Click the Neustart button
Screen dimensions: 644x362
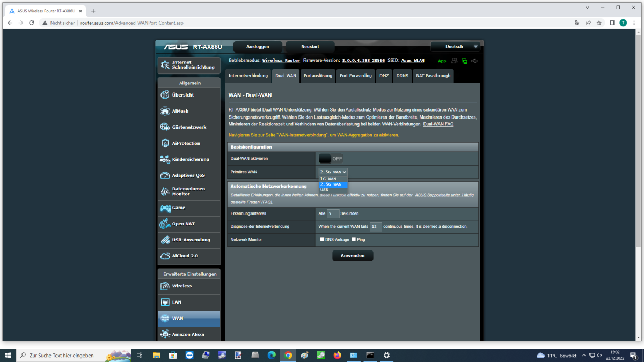click(x=310, y=47)
